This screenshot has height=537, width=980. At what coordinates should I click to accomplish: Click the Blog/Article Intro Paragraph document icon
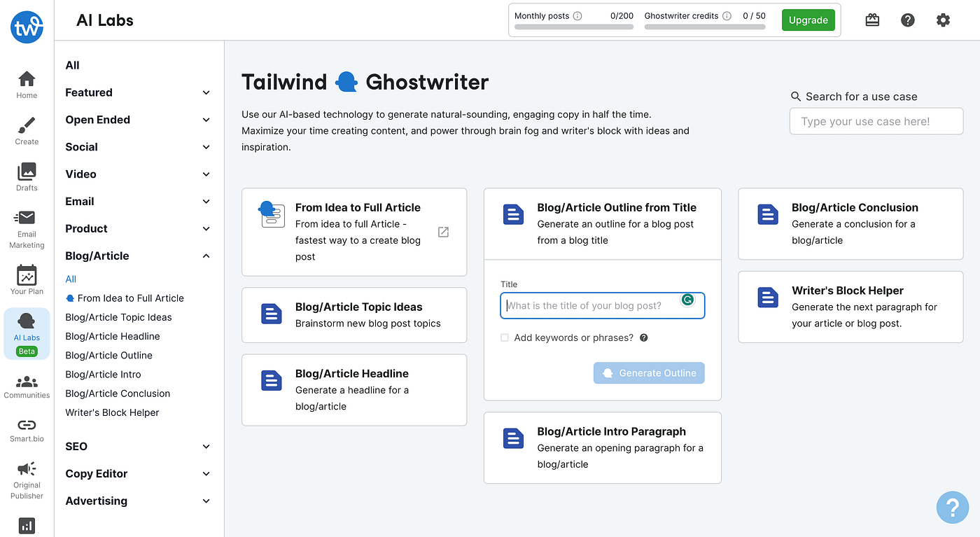[x=513, y=438]
